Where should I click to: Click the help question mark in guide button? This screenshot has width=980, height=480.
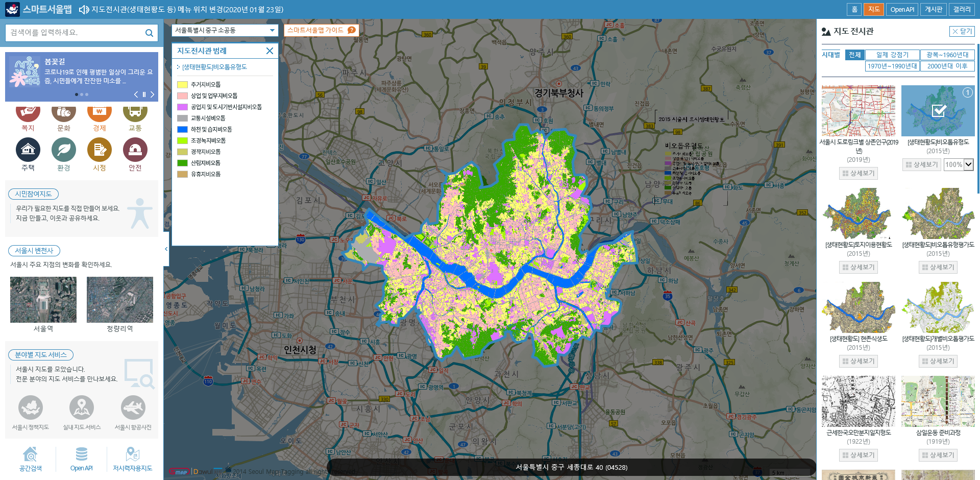(351, 30)
